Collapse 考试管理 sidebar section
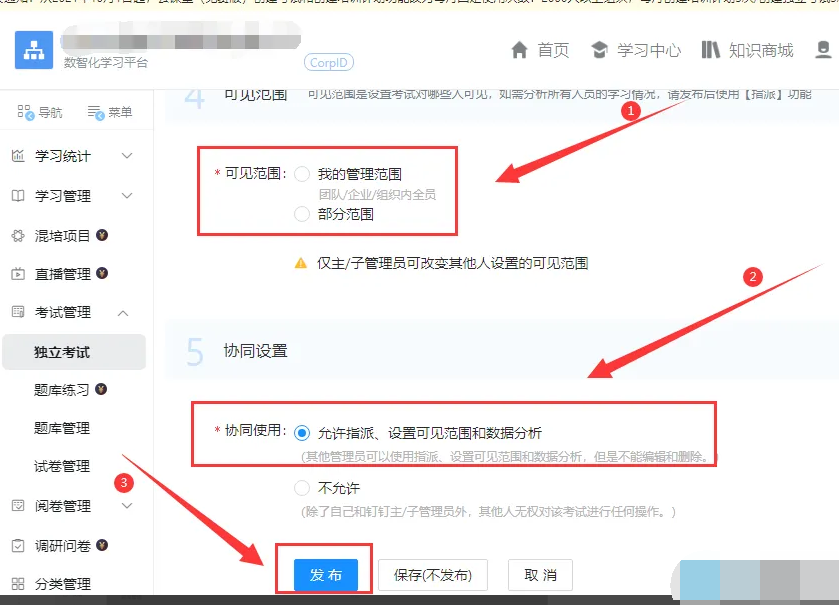839x605 pixels. click(x=124, y=313)
